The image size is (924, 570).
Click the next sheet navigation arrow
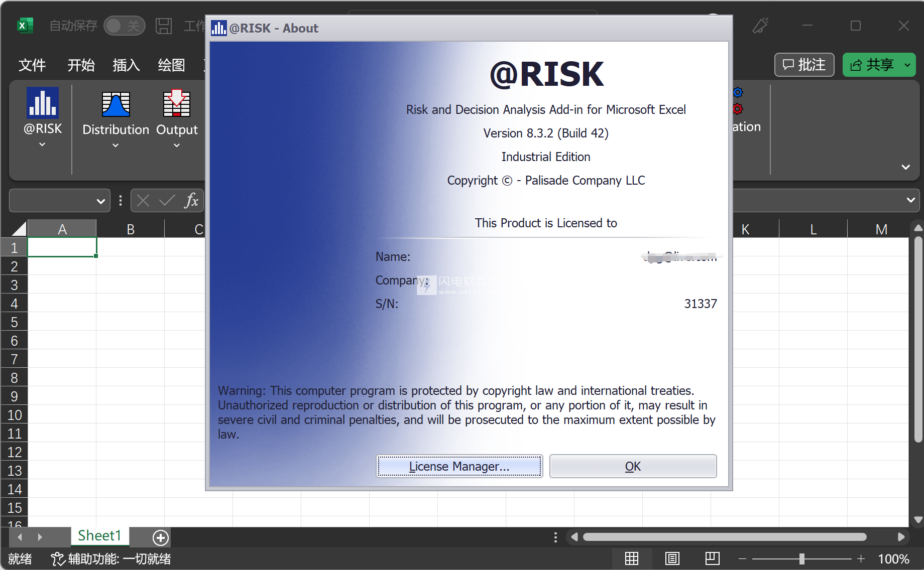(40, 537)
